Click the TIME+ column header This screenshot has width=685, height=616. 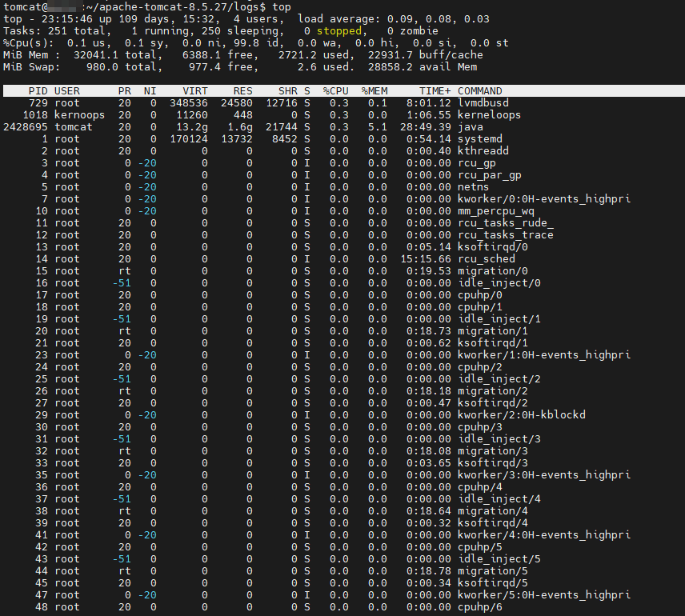[435, 91]
